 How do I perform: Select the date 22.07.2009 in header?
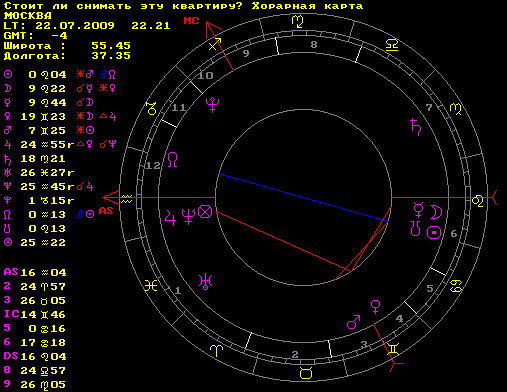coord(75,26)
